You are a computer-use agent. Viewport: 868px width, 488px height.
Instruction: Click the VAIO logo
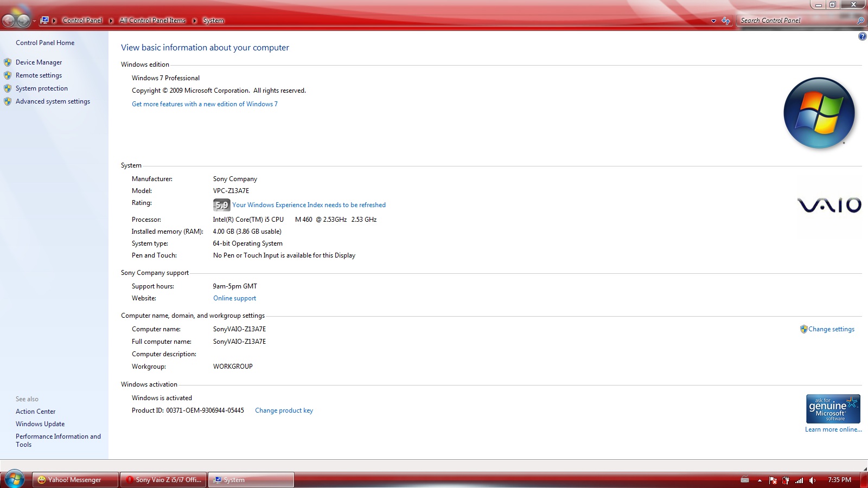[829, 205]
